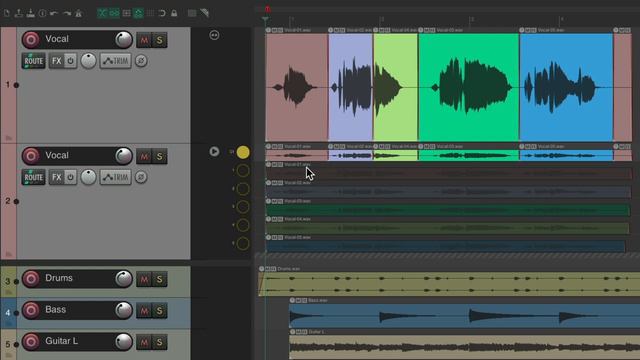Click the New Project toolbar icon
The height and width of the screenshot is (360, 640).
coord(7,13)
